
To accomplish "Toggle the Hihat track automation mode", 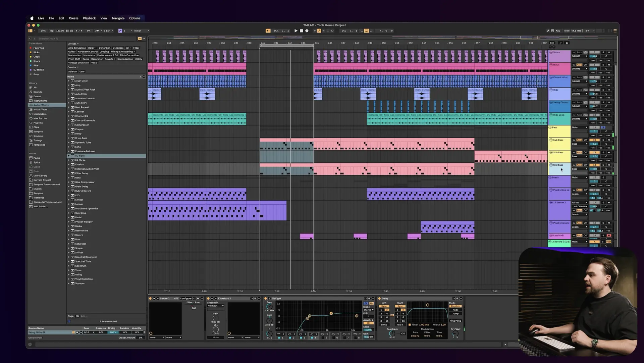I will click(579, 65).
